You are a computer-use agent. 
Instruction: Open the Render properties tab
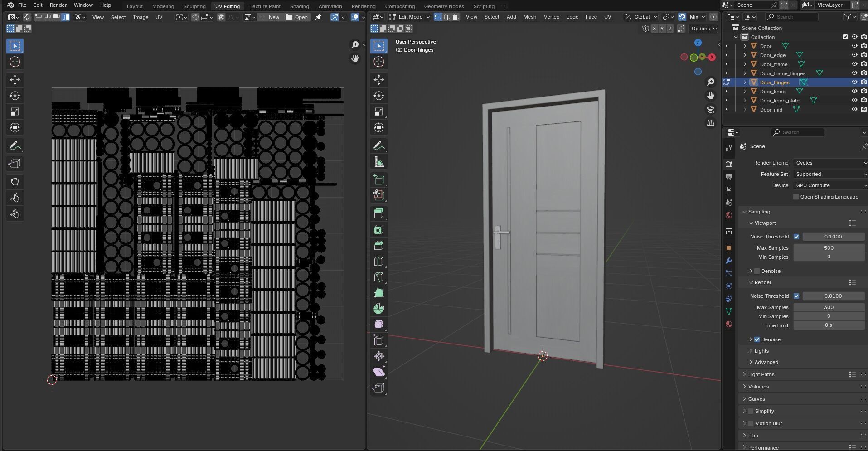click(729, 164)
